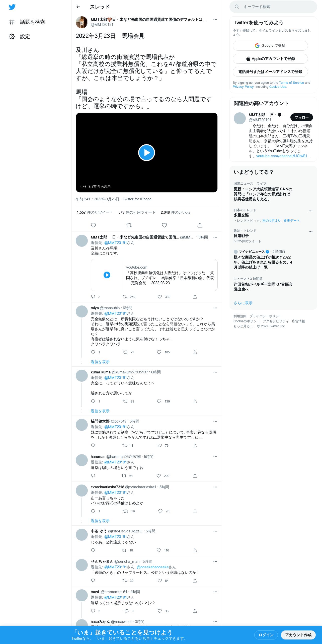Open the youtube.com link card
The width and height of the screenshot is (322, 644).
(154, 275)
